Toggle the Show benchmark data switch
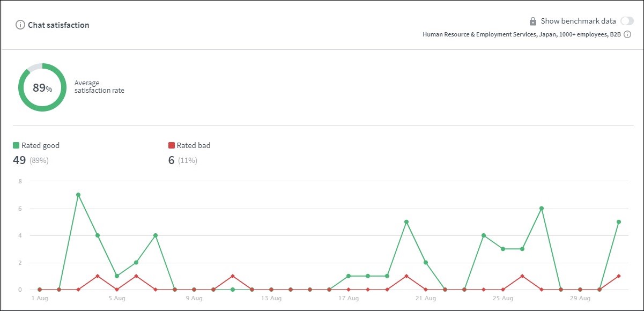 pos(626,21)
